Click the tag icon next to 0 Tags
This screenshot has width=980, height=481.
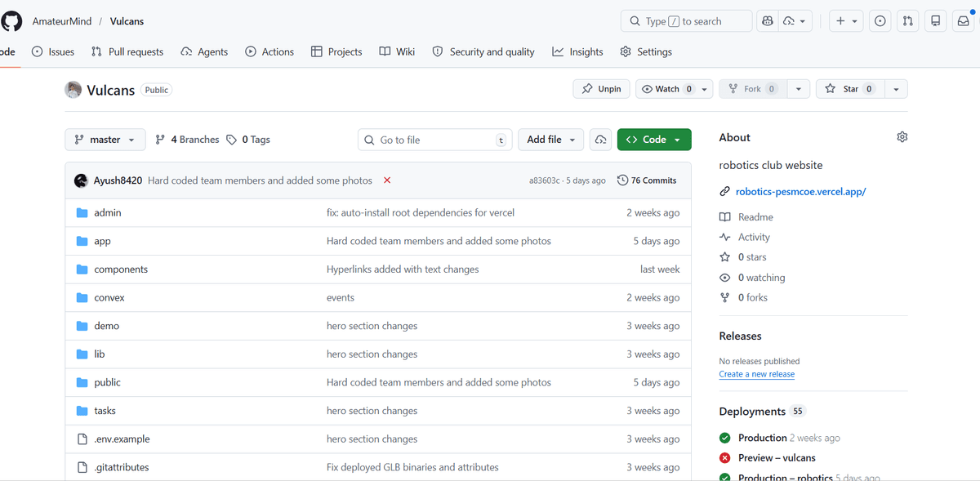click(232, 140)
